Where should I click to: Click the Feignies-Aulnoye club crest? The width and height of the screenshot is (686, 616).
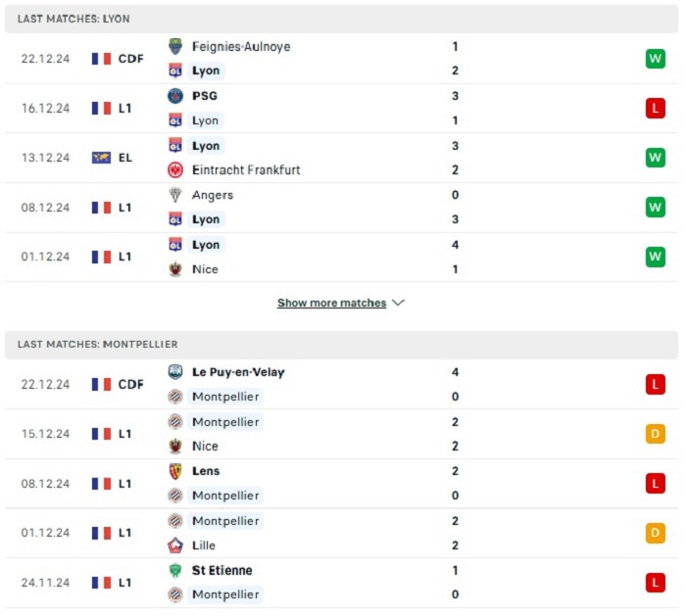point(175,46)
